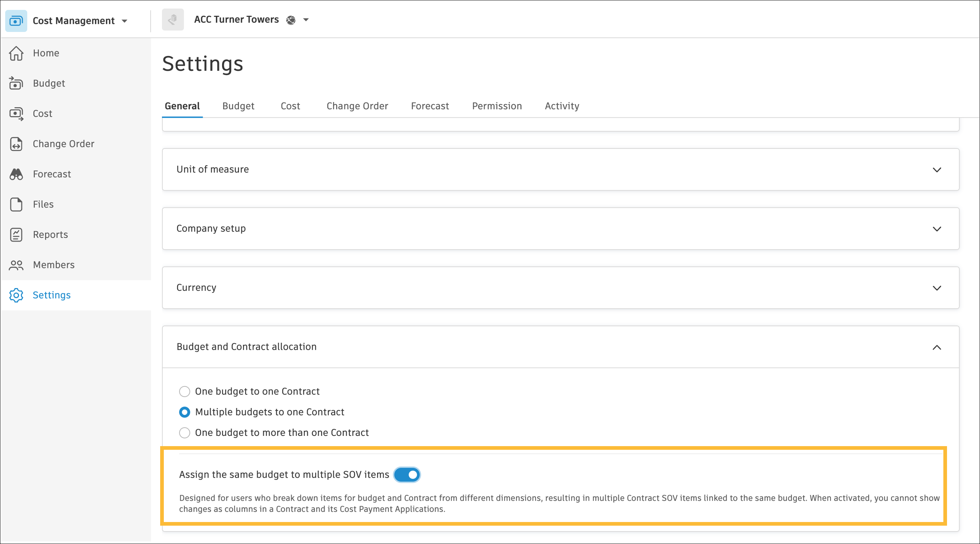Open Budget via its sidebar icon
The height and width of the screenshot is (544, 980).
(16, 83)
